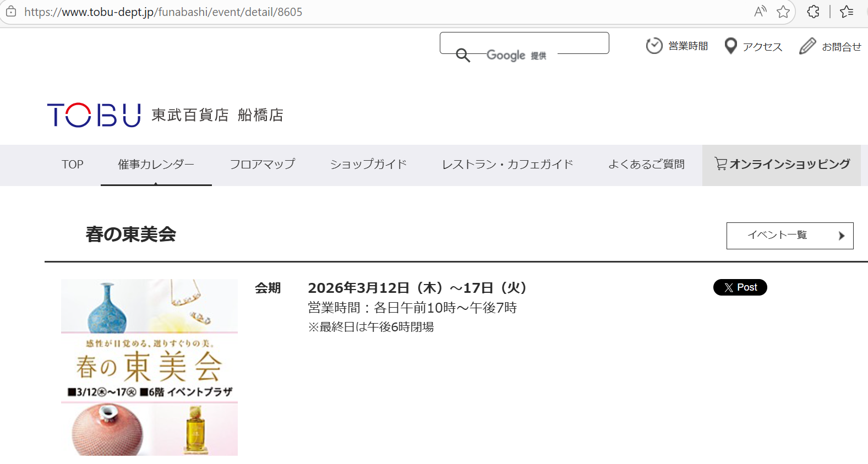Open the TOP menu item
The image size is (868, 464).
pyautogui.click(x=73, y=165)
